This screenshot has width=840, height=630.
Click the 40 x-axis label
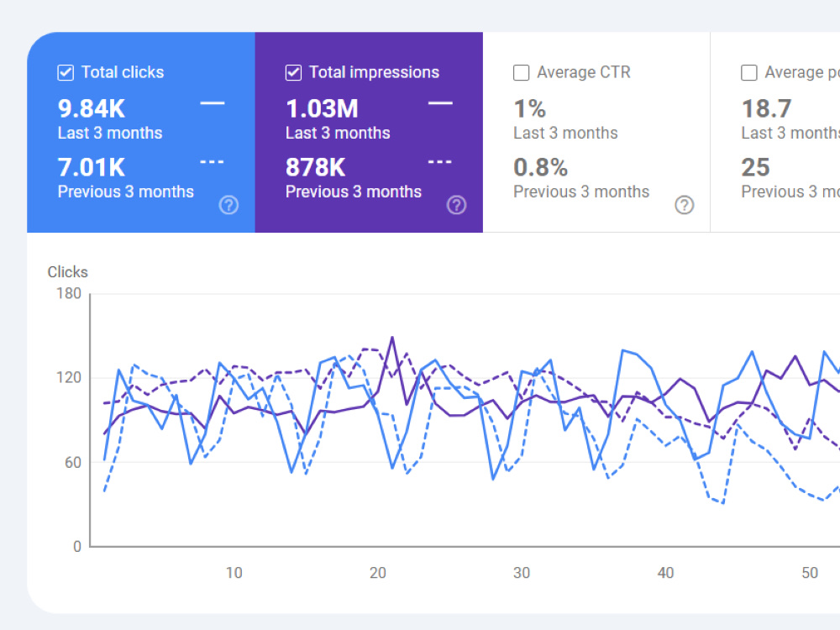[665, 573]
